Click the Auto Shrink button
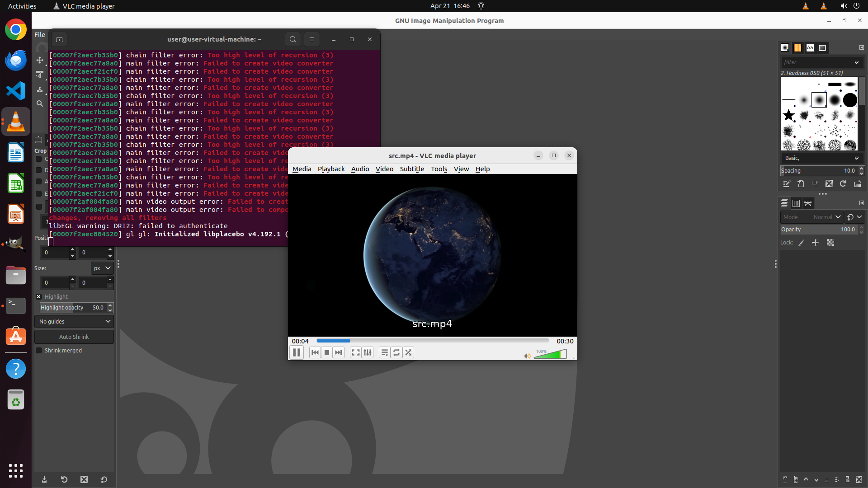868x488 pixels. pyautogui.click(x=74, y=337)
